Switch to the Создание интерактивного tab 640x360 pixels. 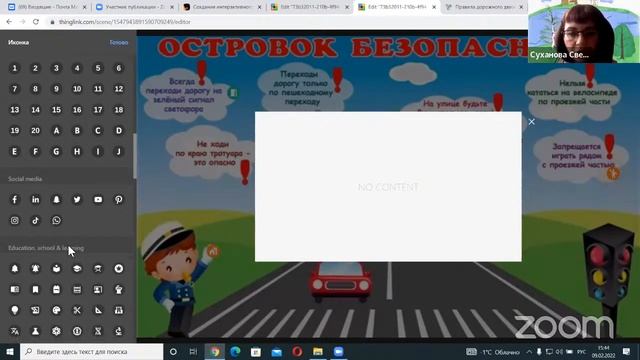(x=222, y=7)
